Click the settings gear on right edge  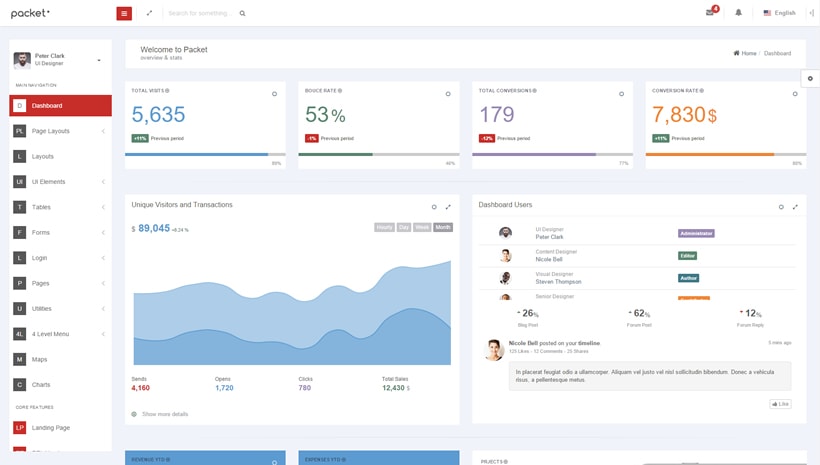(810, 78)
